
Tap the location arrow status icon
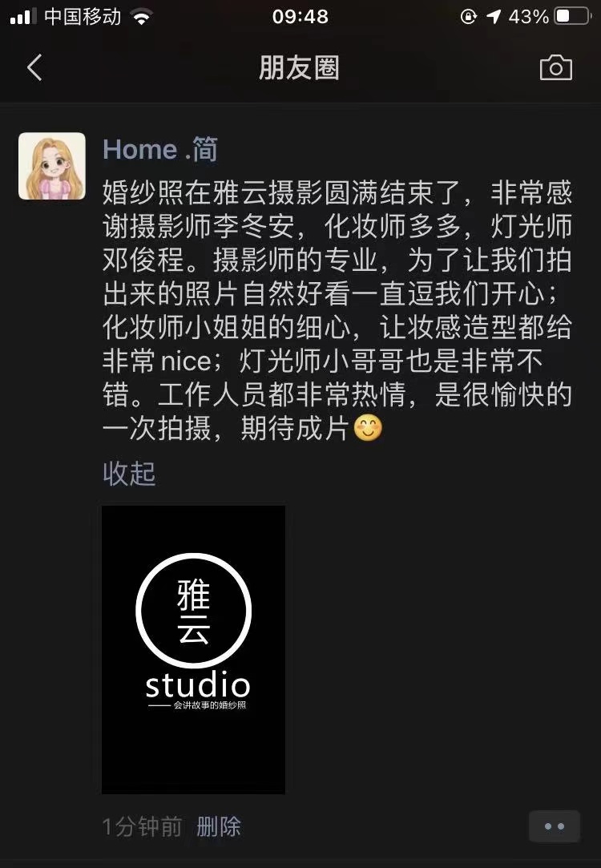click(493, 17)
